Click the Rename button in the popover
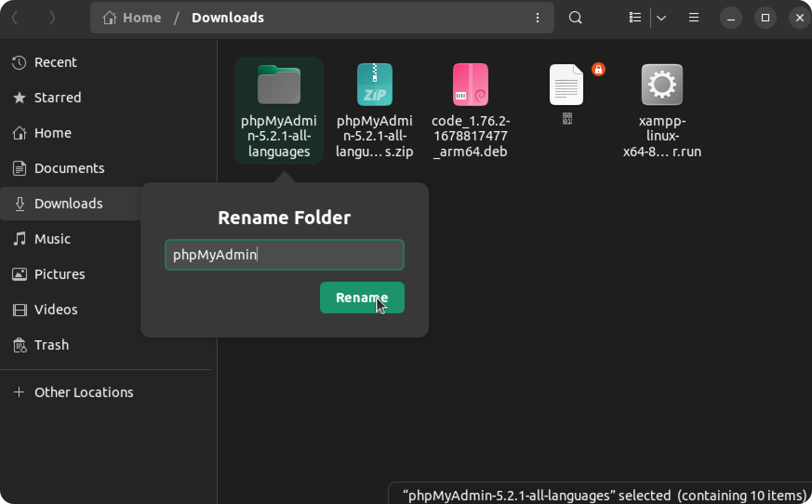Image resolution: width=812 pixels, height=504 pixels. coord(362,298)
